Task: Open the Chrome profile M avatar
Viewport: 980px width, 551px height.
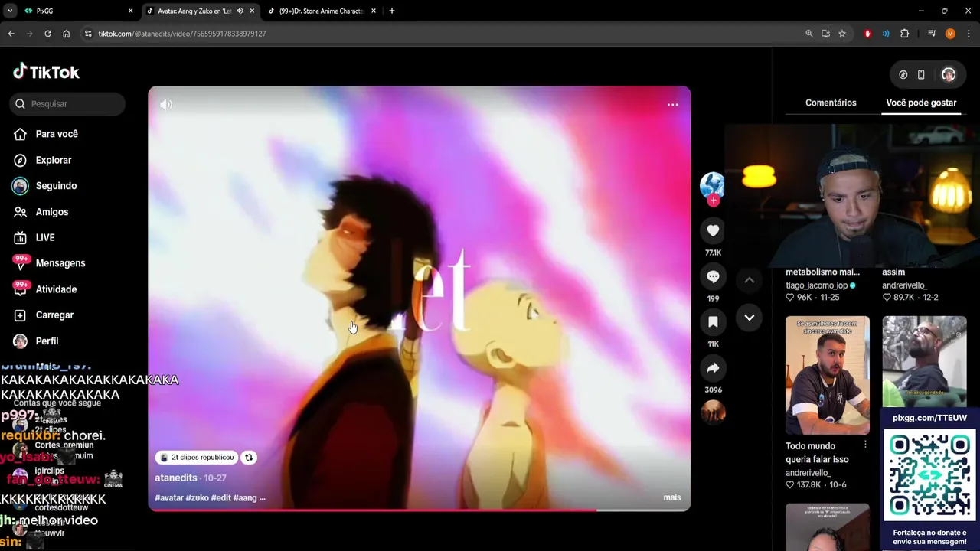Action: click(950, 34)
